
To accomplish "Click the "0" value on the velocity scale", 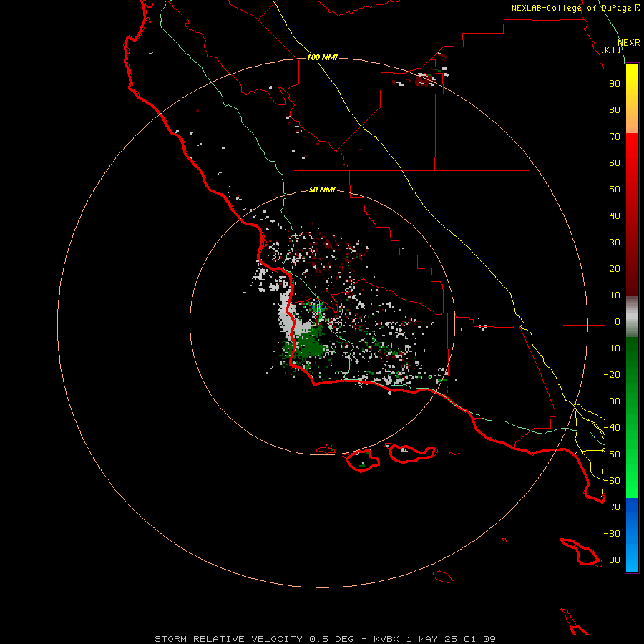I will tap(618, 322).
